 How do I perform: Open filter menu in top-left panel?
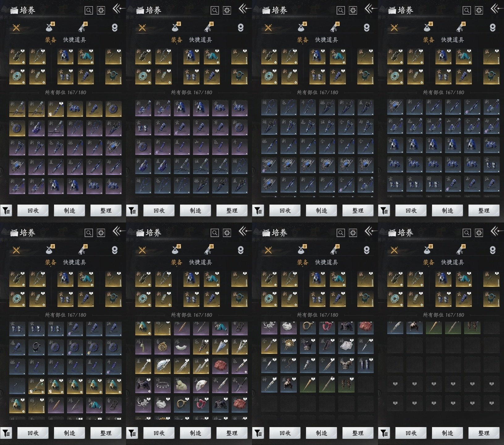[6, 211]
